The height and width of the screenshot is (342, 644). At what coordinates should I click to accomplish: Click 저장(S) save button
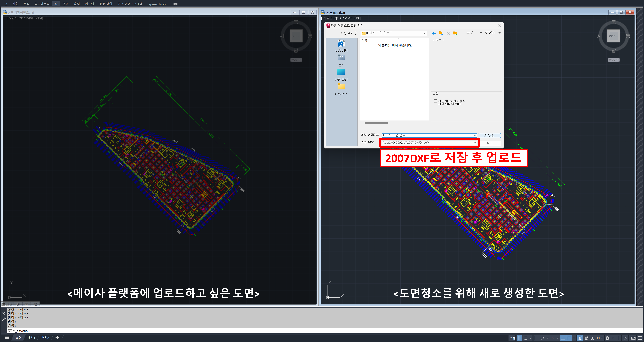(489, 136)
